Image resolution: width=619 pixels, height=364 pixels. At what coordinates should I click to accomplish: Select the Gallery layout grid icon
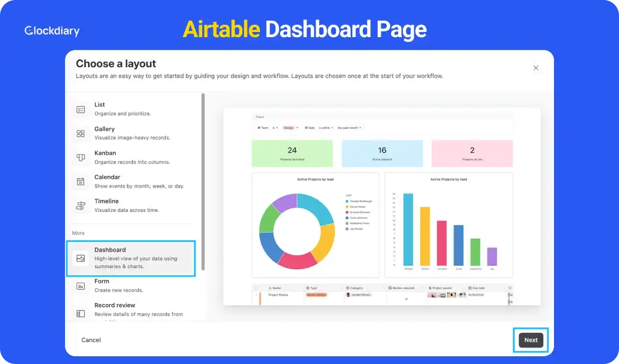point(80,134)
